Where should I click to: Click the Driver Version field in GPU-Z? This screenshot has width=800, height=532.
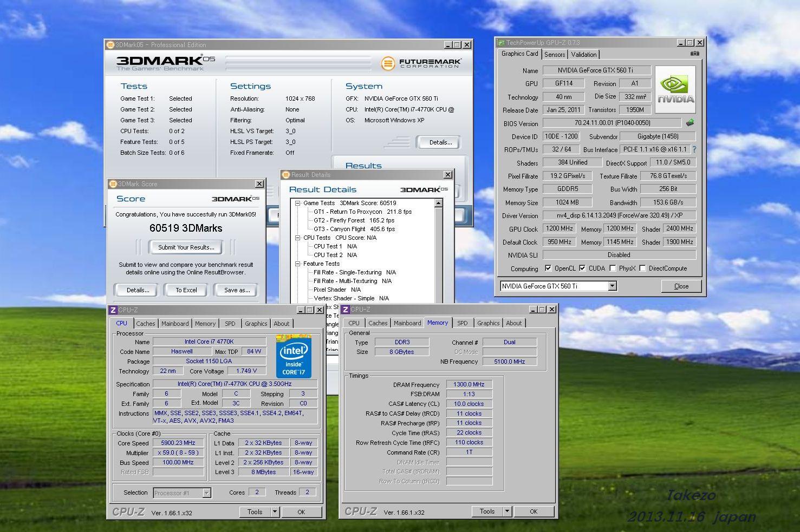(x=619, y=215)
